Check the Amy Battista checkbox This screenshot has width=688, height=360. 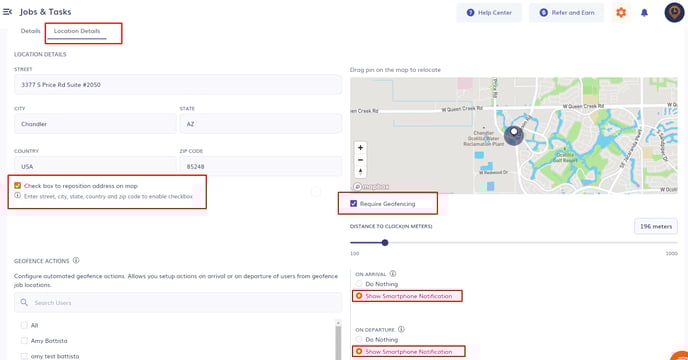pyautogui.click(x=24, y=341)
